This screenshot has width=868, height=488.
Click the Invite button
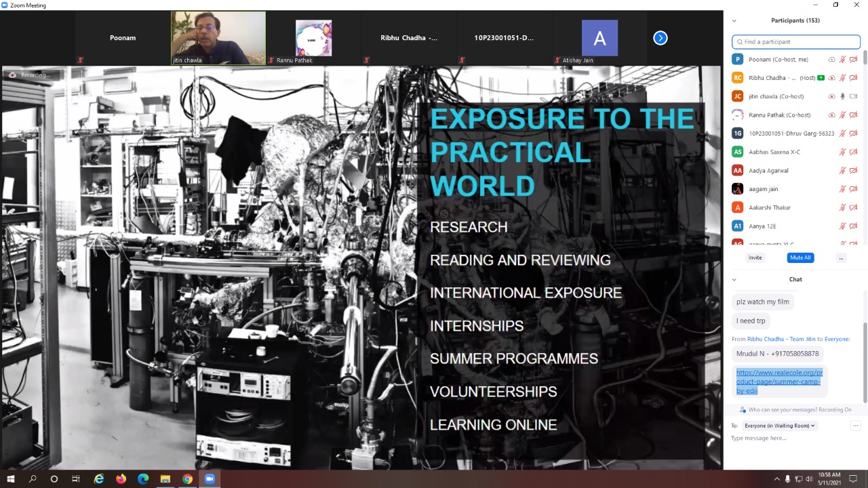tap(755, 258)
